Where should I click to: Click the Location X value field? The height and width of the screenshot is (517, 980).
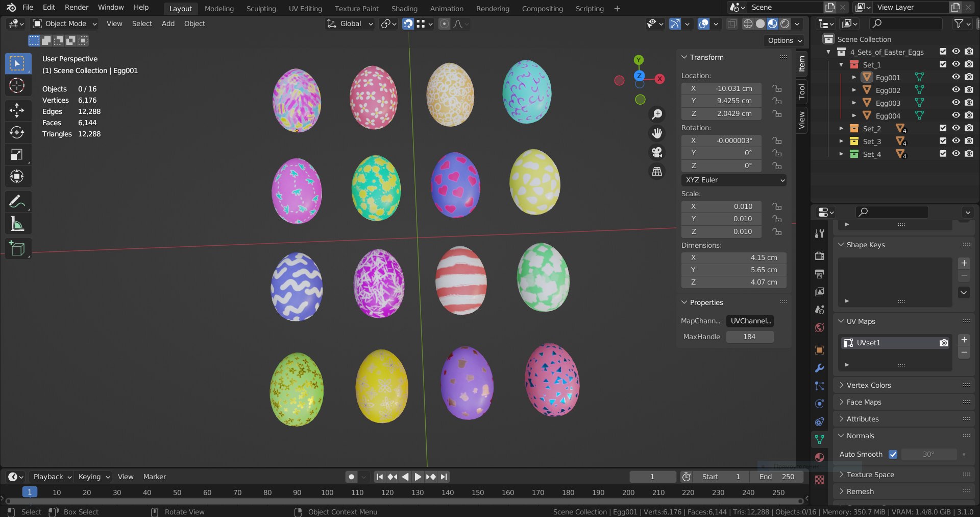721,88
